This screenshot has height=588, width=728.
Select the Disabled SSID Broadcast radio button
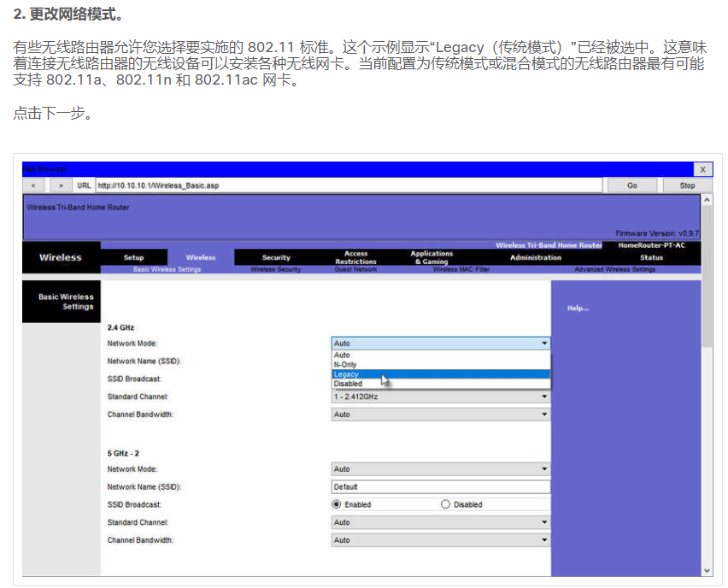click(445, 504)
